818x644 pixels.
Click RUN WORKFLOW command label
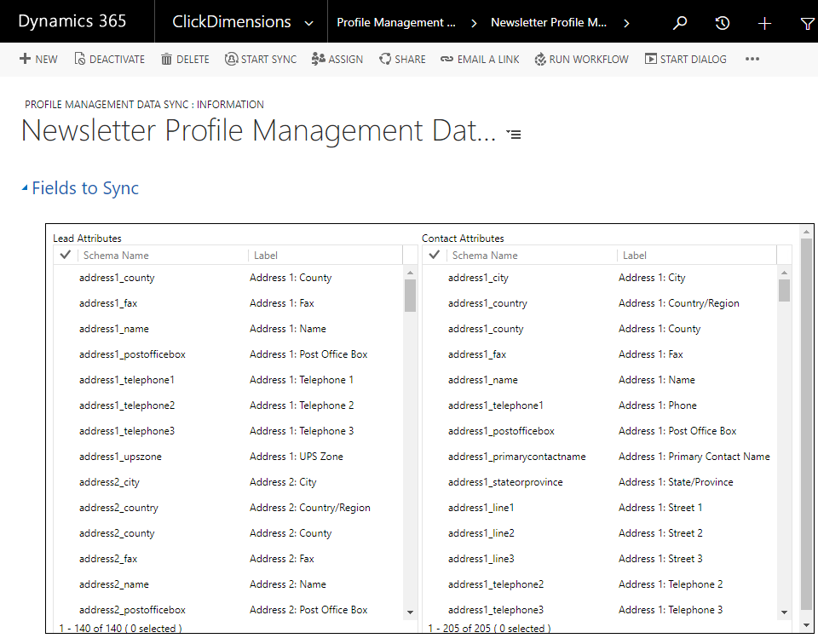(x=589, y=60)
